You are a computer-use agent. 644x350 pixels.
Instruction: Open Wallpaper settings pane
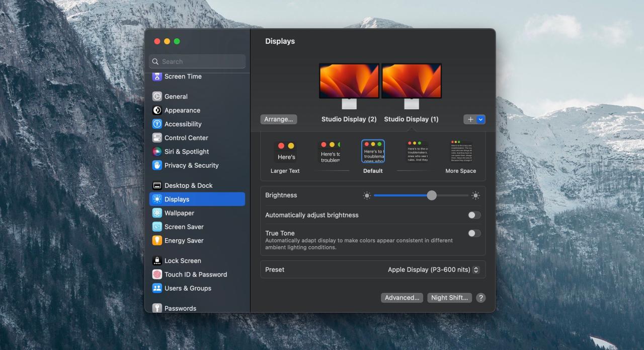coord(197,213)
